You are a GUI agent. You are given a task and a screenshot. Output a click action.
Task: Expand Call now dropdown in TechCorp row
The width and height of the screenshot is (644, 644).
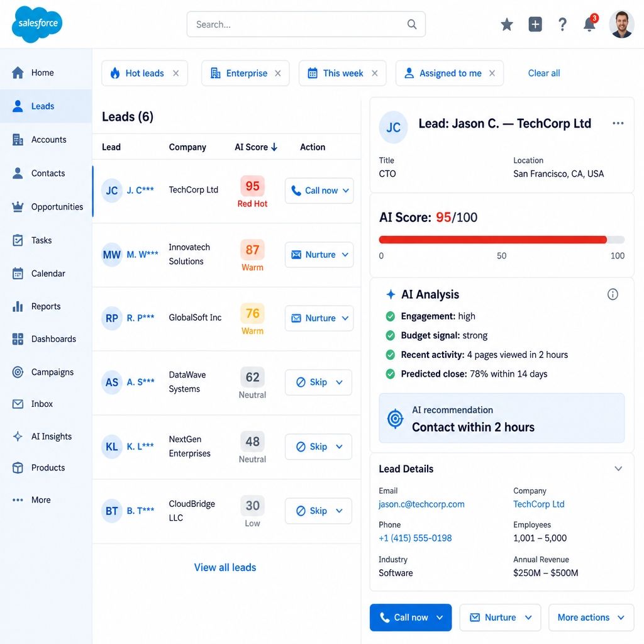346,191
